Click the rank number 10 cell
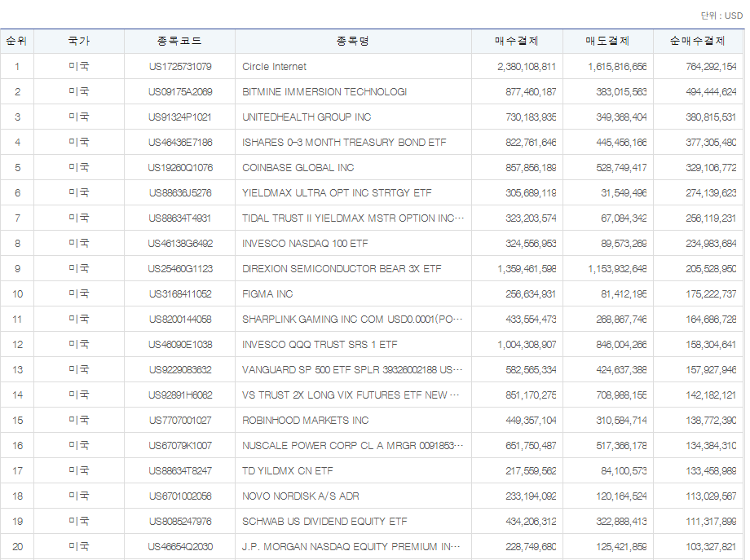The image size is (750, 560). [17, 294]
